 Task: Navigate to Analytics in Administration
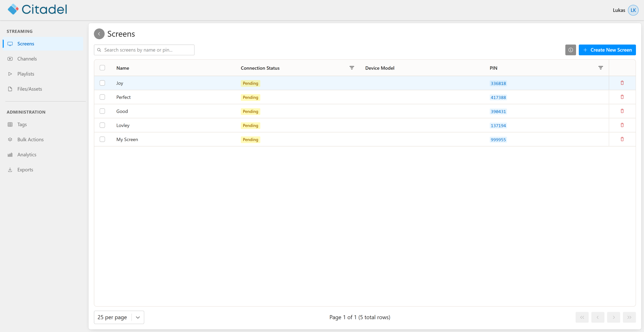[27, 155]
